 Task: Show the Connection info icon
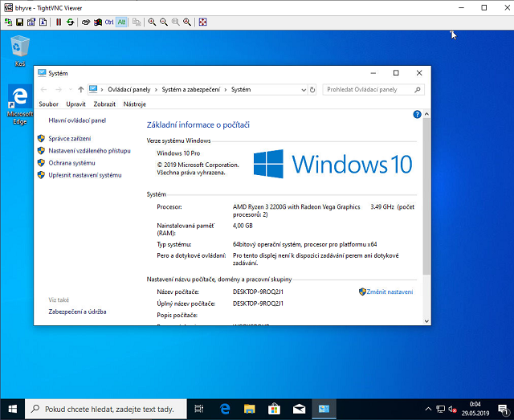(43, 22)
